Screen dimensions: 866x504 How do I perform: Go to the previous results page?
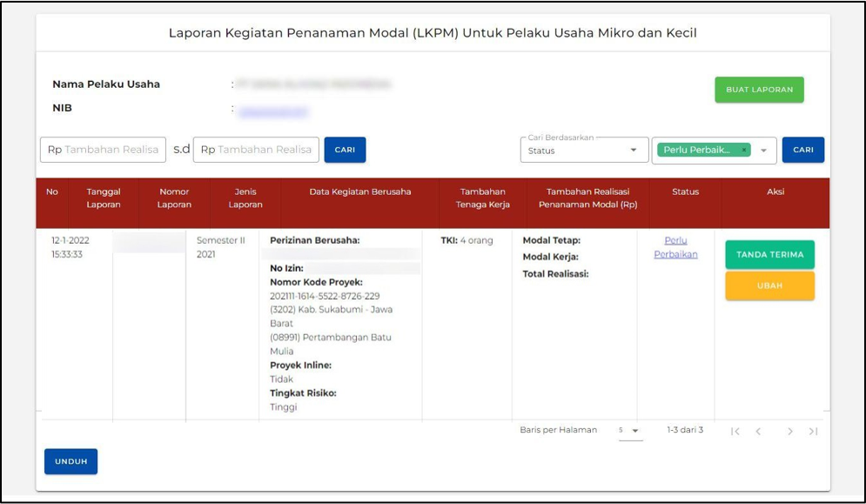click(758, 432)
